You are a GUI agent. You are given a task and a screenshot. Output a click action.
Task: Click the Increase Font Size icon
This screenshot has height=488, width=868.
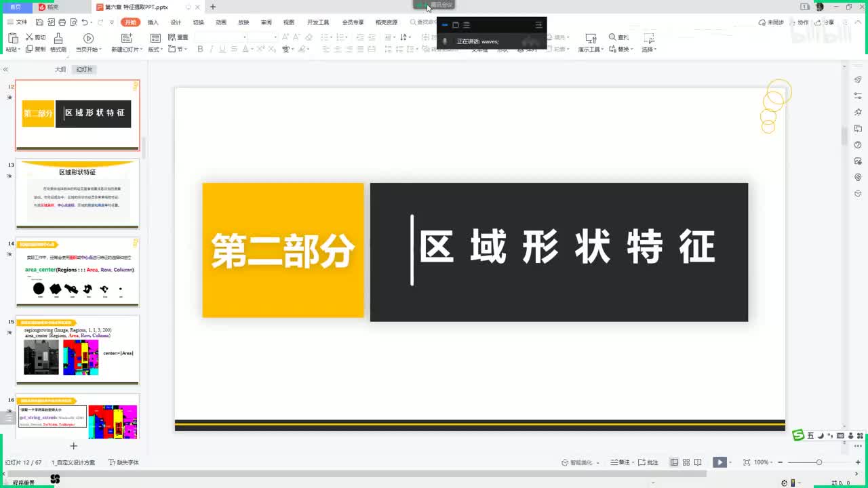[x=285, y=37]
